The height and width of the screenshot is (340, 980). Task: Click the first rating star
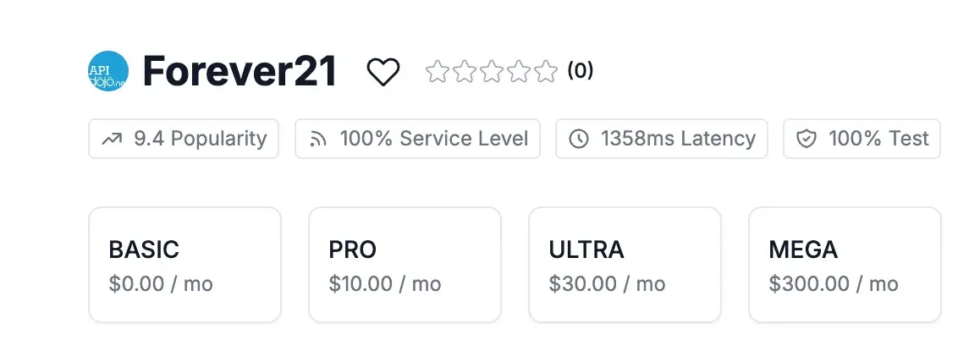point(437,71)
